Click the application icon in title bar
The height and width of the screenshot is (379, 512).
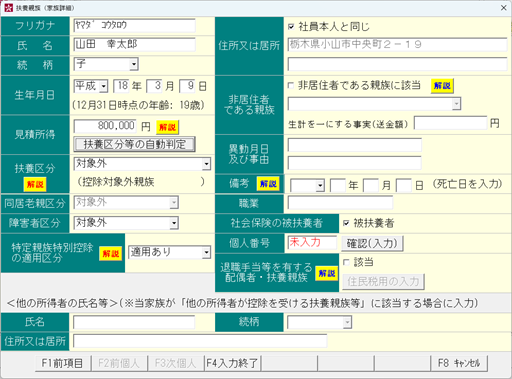(x=8, y=8)
